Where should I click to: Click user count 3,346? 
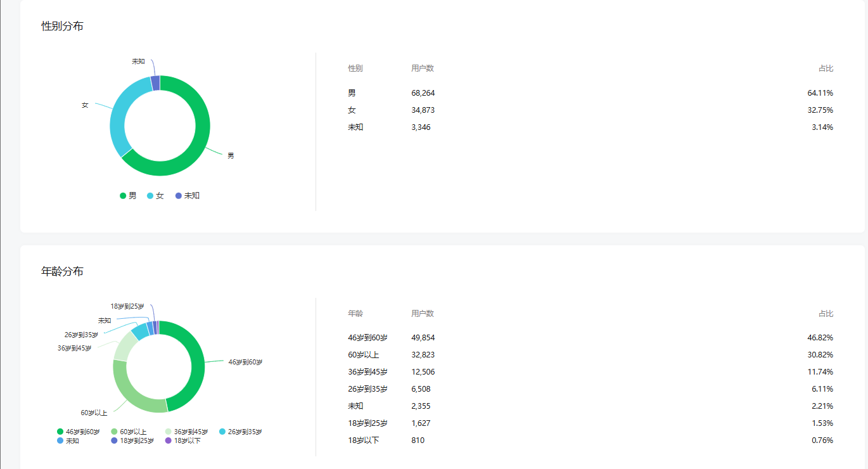coord(421,127)
